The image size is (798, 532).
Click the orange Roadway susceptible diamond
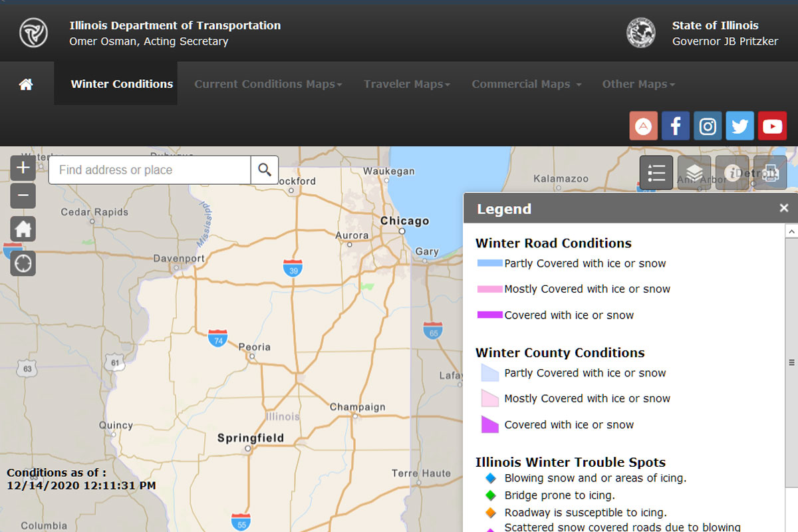point(491,513)
